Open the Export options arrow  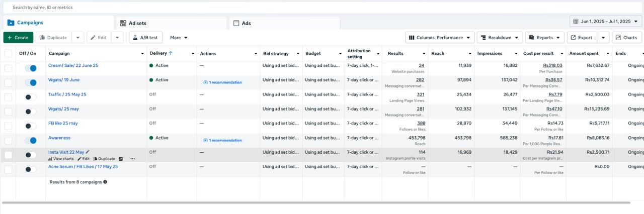(x=603, y=38)
